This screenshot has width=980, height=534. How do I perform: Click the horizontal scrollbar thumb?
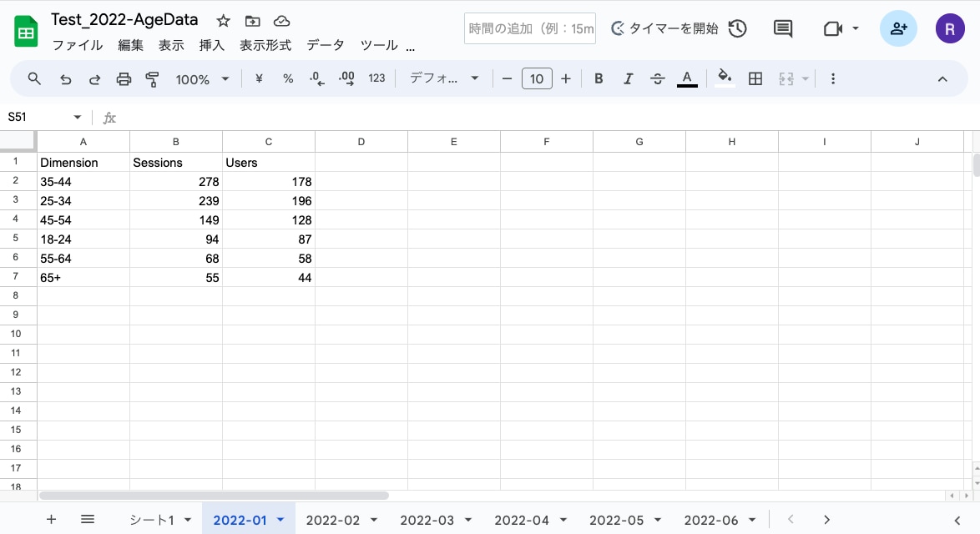click(x=214, y=496)
